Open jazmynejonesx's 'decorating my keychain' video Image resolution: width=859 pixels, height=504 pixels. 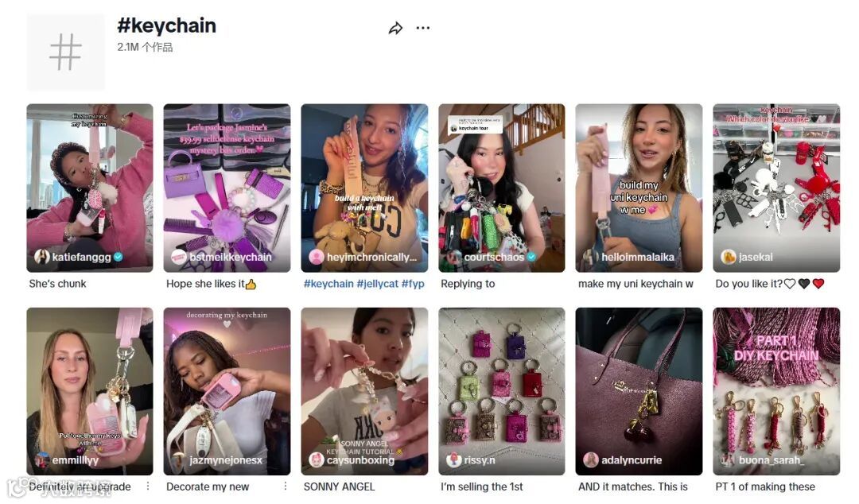click(x=227, y=391)
